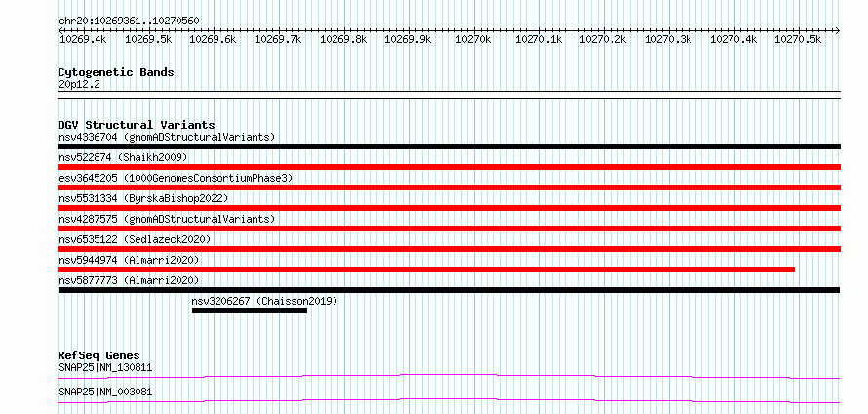Click the SNAP25|NM_003081 gene label
Viewport: 868px width, 414px height.
pos(105,393)
